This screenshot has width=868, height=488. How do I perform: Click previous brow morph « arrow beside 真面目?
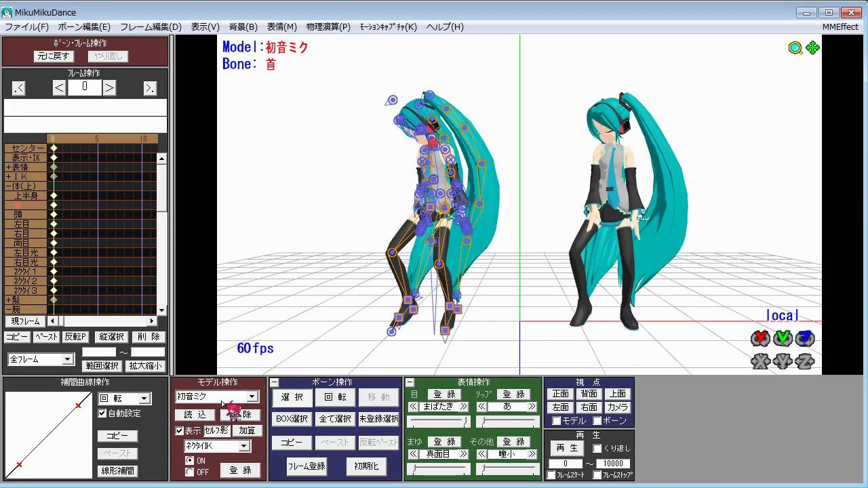(x=414, y=454)
